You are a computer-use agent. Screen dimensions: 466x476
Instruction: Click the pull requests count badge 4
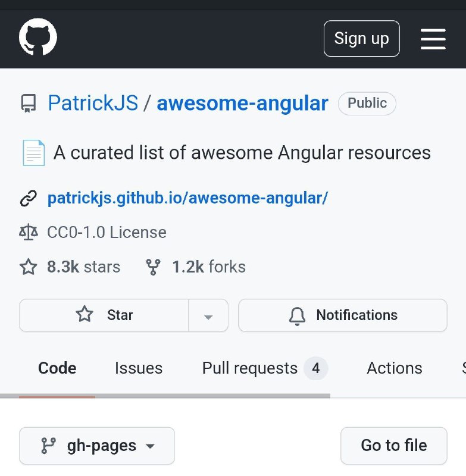pos(316,368)
